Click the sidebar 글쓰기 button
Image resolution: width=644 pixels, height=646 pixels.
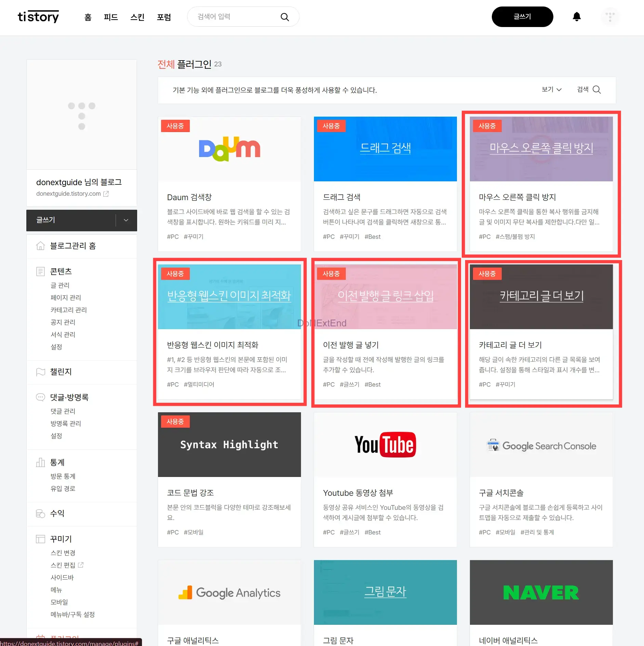(x=71, y=220)
